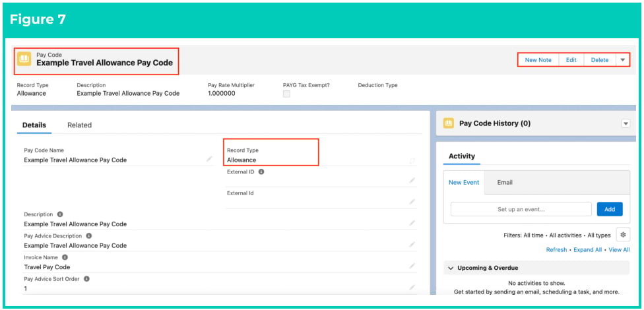Switch to the Details tab
644x310 pixels.
(x=34, y=125)
